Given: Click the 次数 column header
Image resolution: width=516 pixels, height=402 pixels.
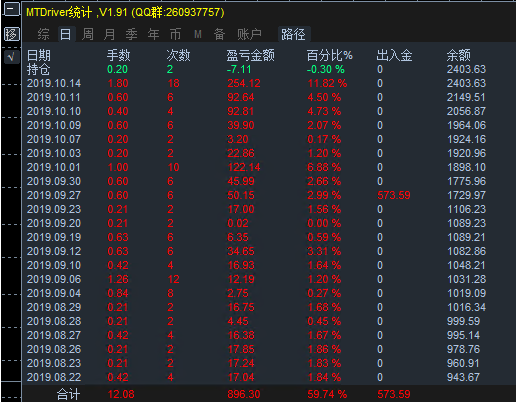Looking at the screenshot, I should [x=178, y=55].
